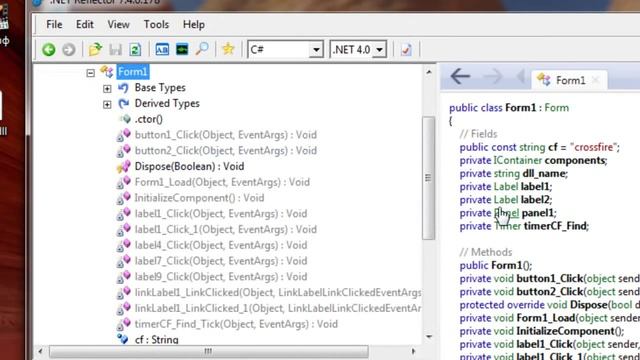This screenshot has height=360, width=640.
Task: Select button2_Click(Object, EventArgs) in tree
Action: [226, 151]
